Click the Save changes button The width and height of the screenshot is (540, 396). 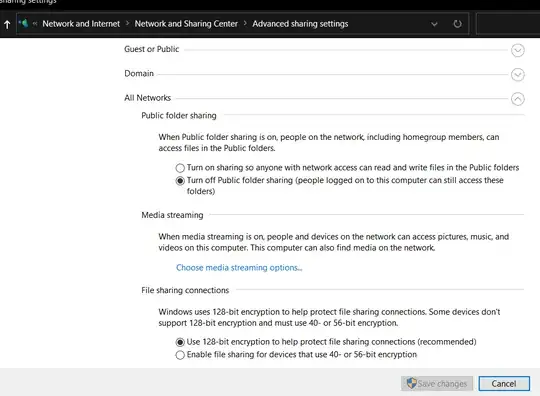(437, 384)
